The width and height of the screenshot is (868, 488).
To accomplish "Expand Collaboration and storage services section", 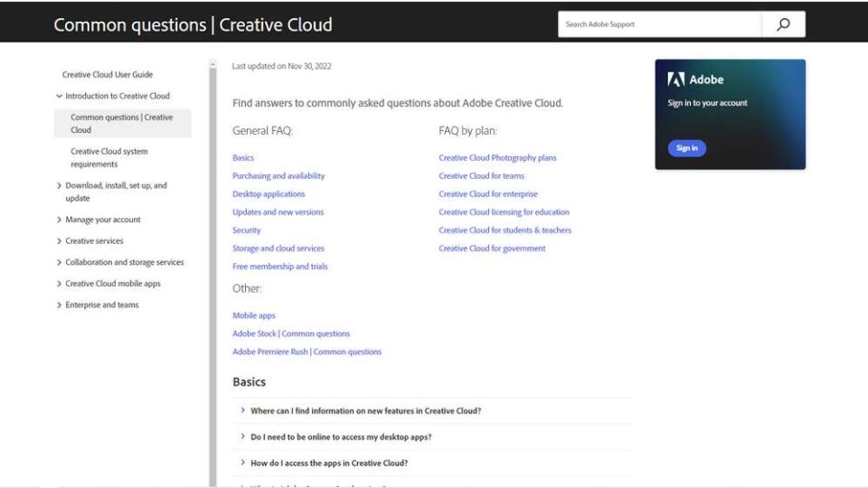I will coord(60,263).
